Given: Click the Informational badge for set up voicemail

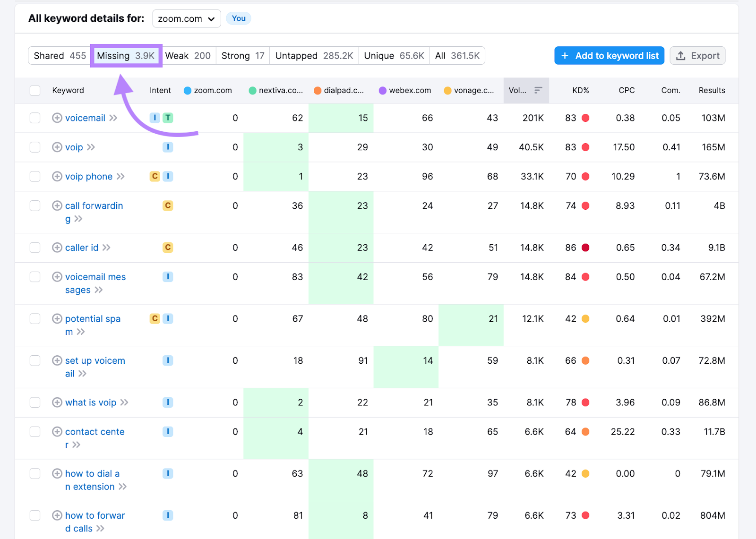Looking at the screenshot, I should (x=168, y=360).
